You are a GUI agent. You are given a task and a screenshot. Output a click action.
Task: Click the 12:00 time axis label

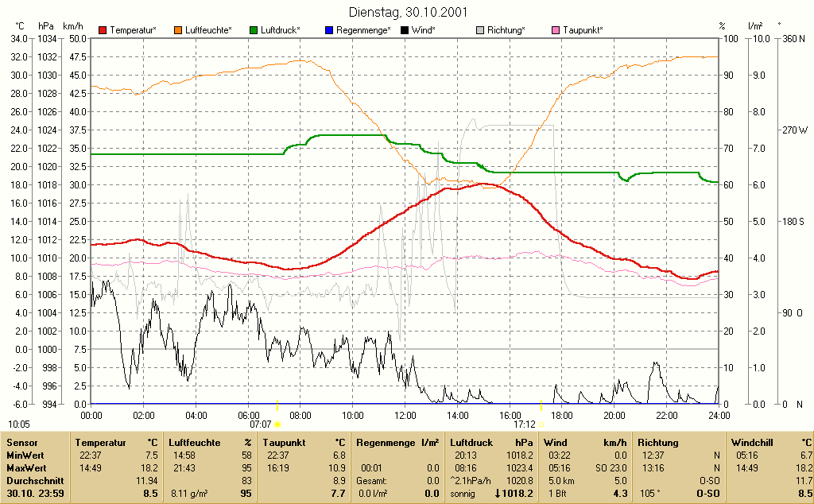[x=405, y=415]
